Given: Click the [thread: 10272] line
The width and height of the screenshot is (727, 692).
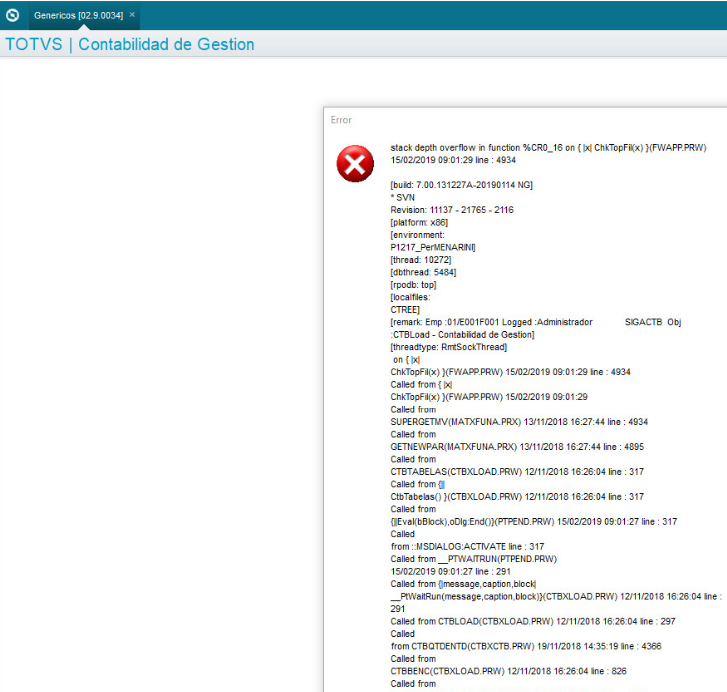Looking at the screenshot, I should coord(421,260).
